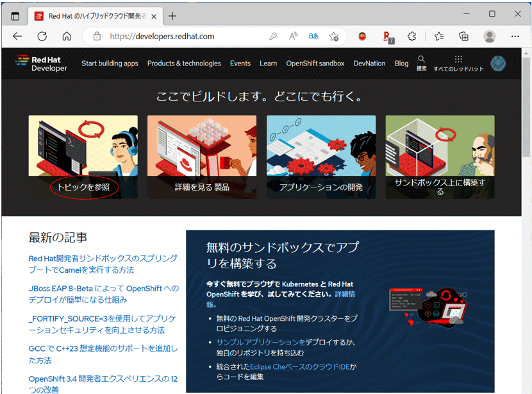Viewport: 532px width, 394px height.
Task: Open the all Red Hat grid icon
Action: [458, 63]
